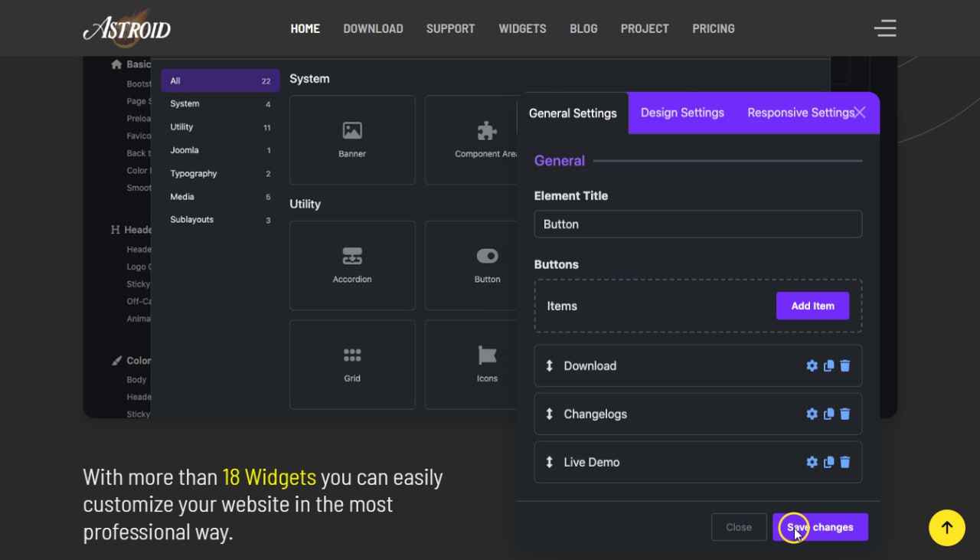Switch to General Settings tab
Screen dimensions: 980x560
(573, 113)
